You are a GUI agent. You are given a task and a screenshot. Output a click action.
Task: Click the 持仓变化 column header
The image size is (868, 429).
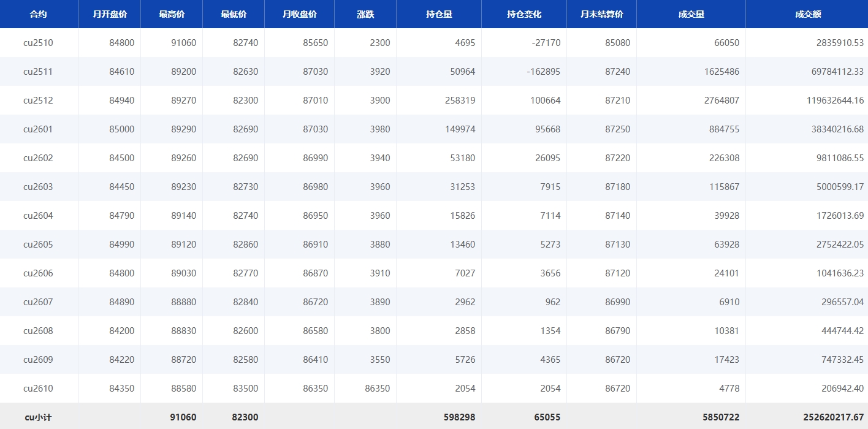tap(524, 14)
